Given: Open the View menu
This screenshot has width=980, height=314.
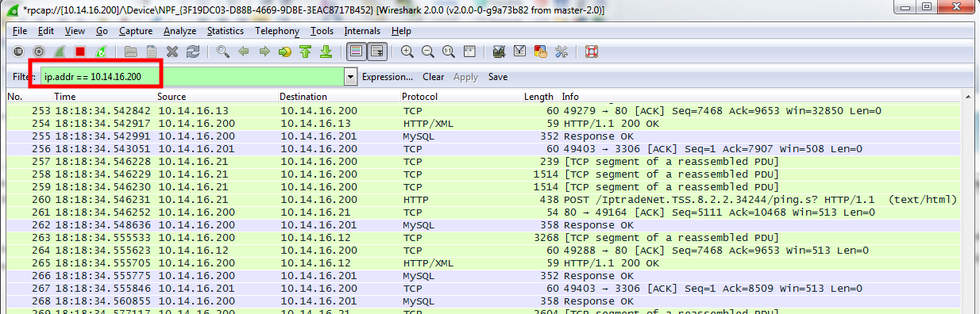Looking at the screenshot, I should [x=75, y=31].
